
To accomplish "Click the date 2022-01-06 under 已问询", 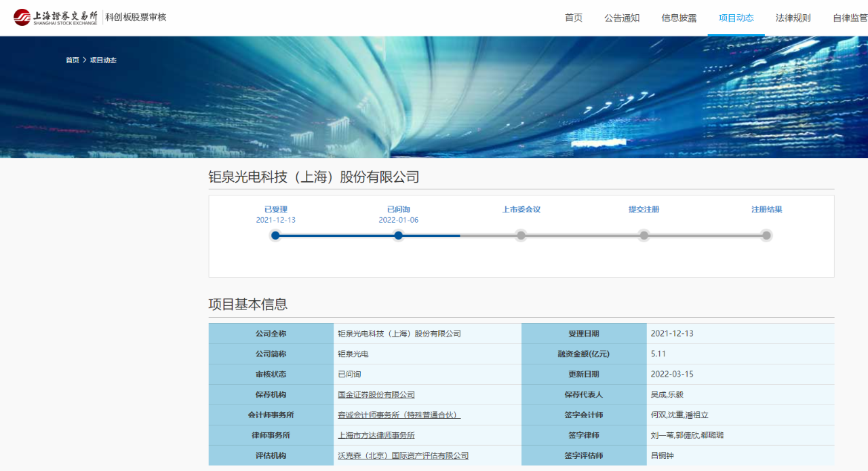I will (x=399, y=220).
